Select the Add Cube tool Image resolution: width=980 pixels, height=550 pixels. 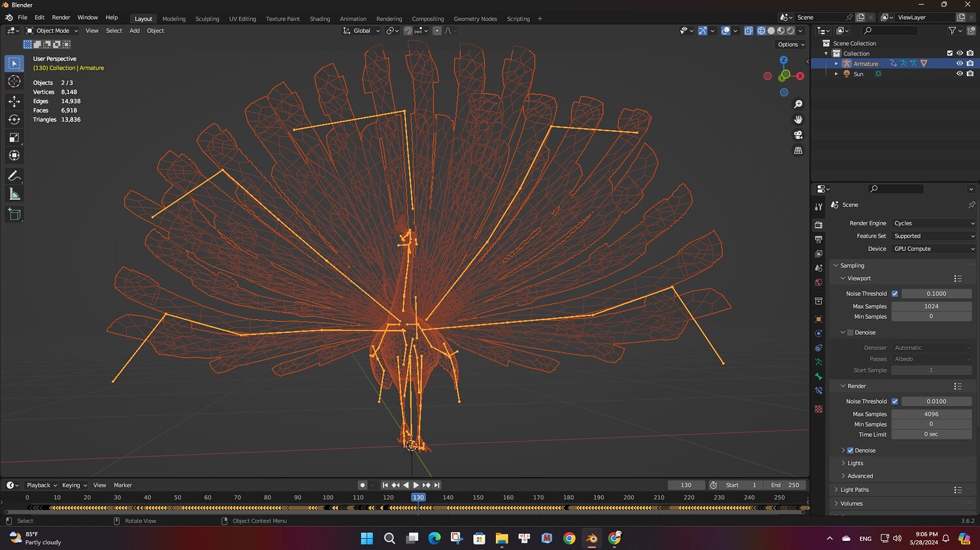point(14,214)
